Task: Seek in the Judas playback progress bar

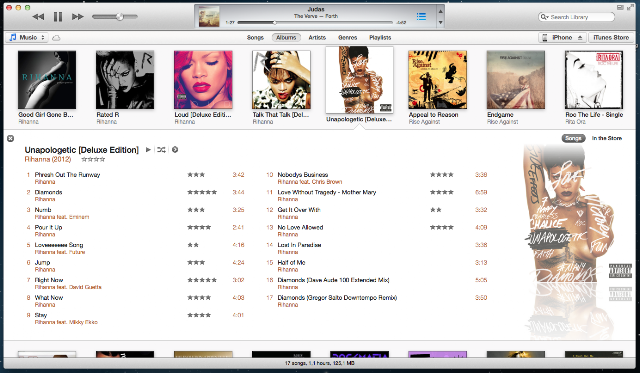Action: pyautogui.click(x=315, y=22)
